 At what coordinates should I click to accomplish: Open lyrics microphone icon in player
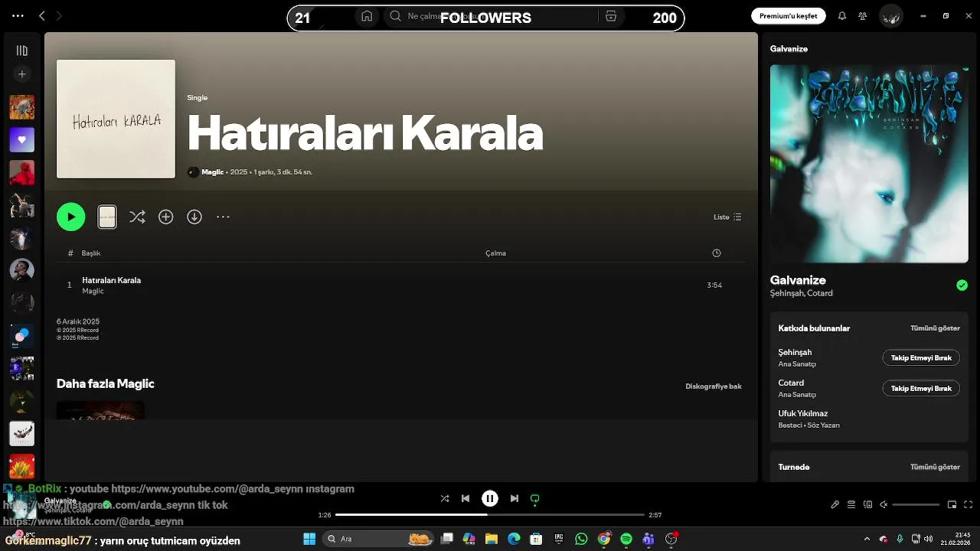tap(835, 504)
